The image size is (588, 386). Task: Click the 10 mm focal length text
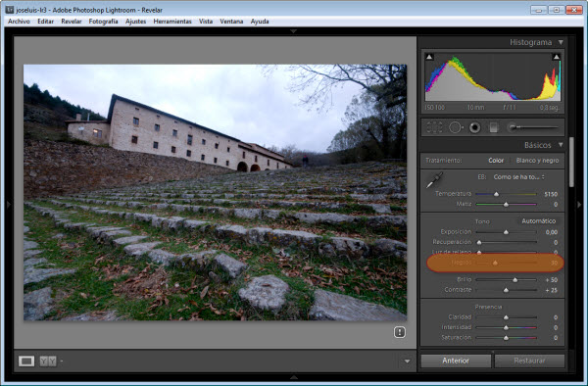pyautogui.click(x=475, y=108)
